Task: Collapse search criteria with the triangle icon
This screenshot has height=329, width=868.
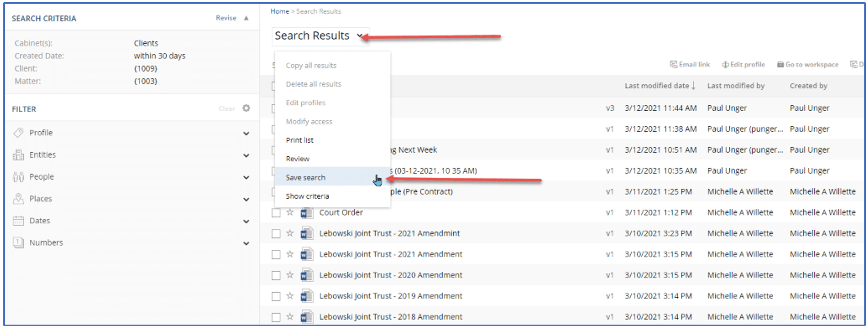Action: point(246,18)
